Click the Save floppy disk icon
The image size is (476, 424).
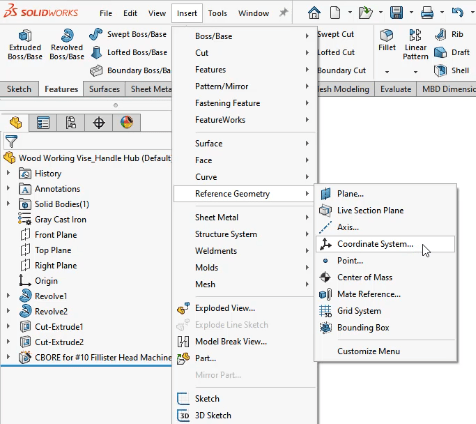(x=396, y=13)
